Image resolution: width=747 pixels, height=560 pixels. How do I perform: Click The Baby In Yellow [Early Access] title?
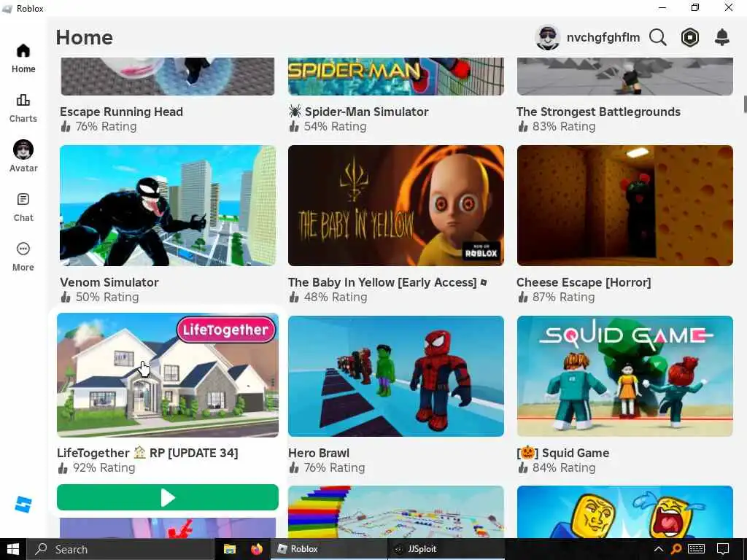coord(387,282)
